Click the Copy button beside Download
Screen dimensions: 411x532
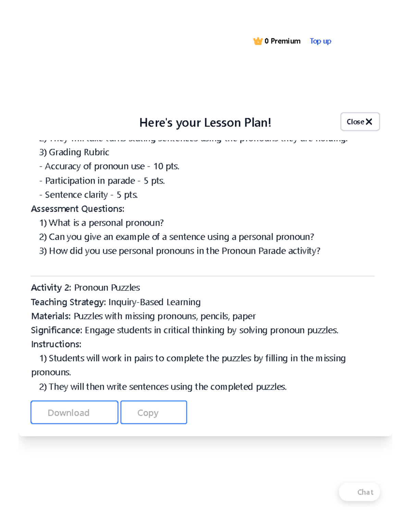153,412
